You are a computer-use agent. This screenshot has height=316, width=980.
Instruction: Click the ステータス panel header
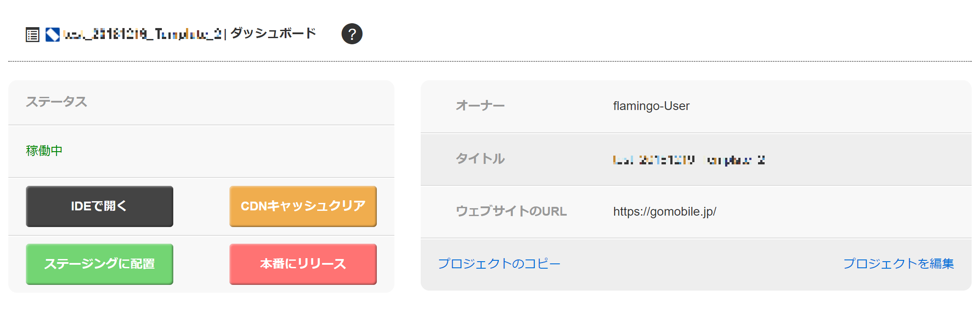point(57,102)
